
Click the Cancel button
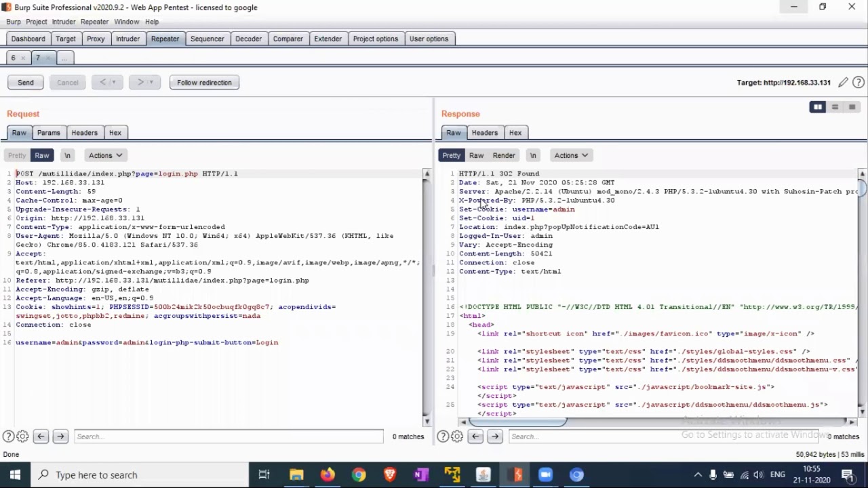pos(67,83)
